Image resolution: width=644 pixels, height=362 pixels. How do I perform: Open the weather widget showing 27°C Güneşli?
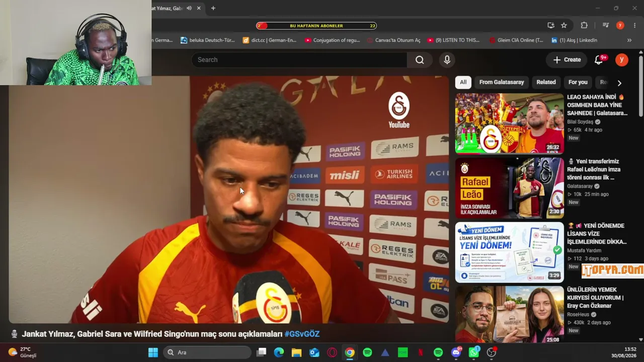(23, 352)
